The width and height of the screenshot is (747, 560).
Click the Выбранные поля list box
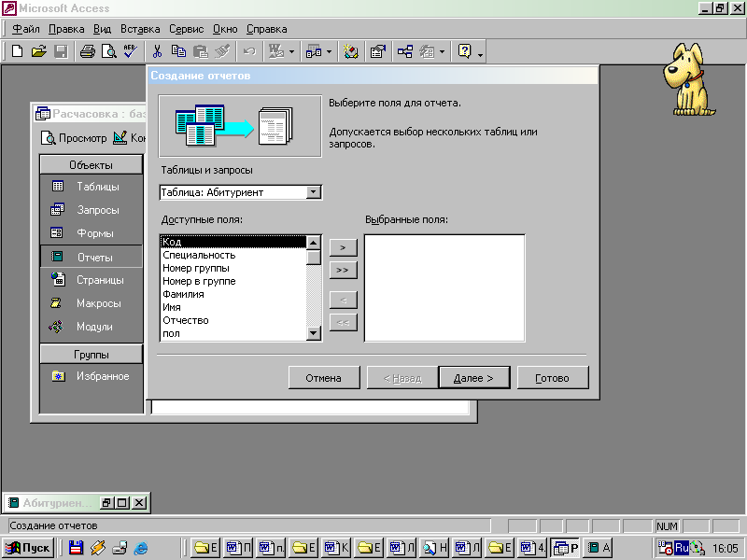coord(444,288)
